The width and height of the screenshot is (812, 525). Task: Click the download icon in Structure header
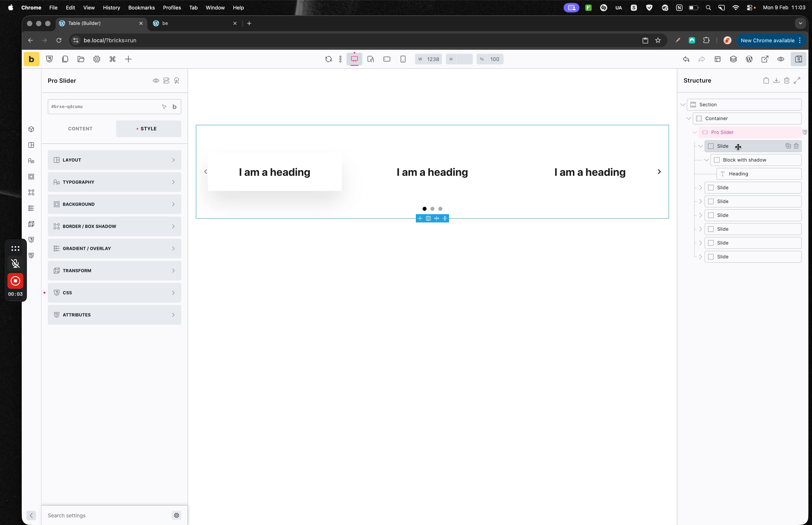(x=776, y=81)
